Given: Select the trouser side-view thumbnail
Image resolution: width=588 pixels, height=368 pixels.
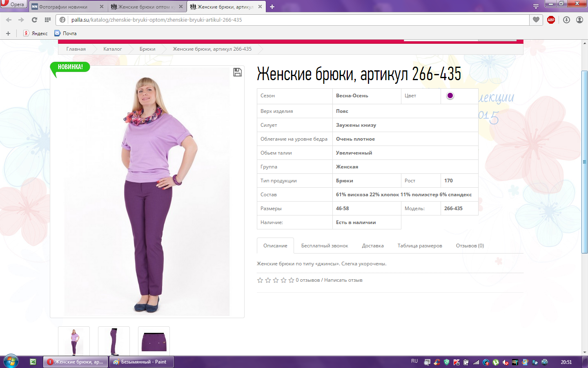Looking at the screenshot, I should 114,341.
